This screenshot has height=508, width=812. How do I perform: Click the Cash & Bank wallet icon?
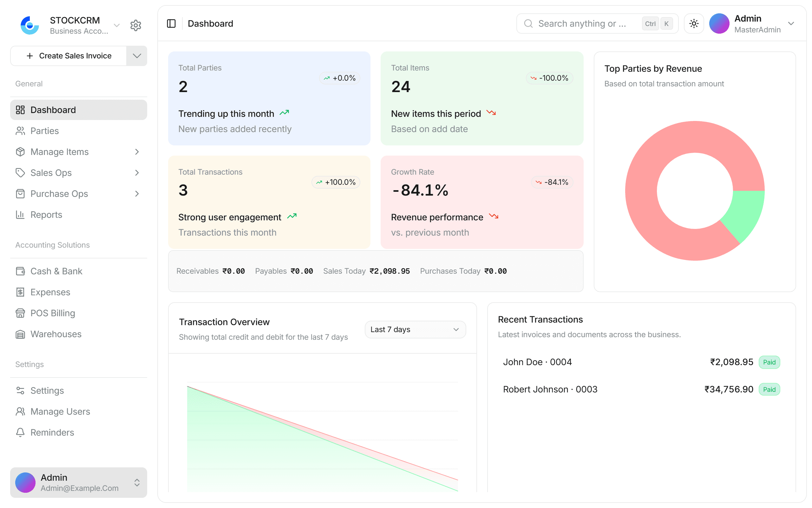point(20,271)
